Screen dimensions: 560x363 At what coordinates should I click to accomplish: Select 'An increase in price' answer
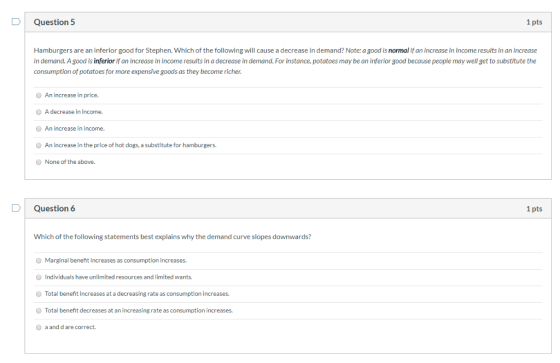coord(39,95)
